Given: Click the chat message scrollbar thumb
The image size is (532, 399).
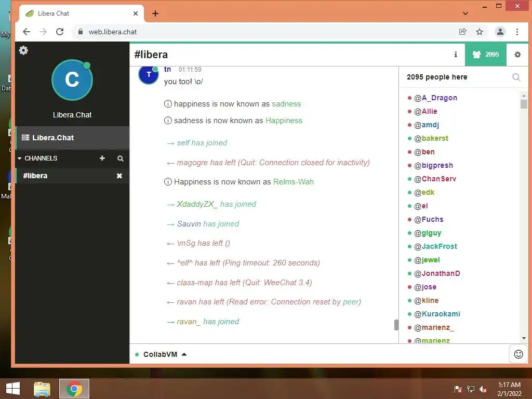Looking at the screenshot, I should [x=396, y=325].
